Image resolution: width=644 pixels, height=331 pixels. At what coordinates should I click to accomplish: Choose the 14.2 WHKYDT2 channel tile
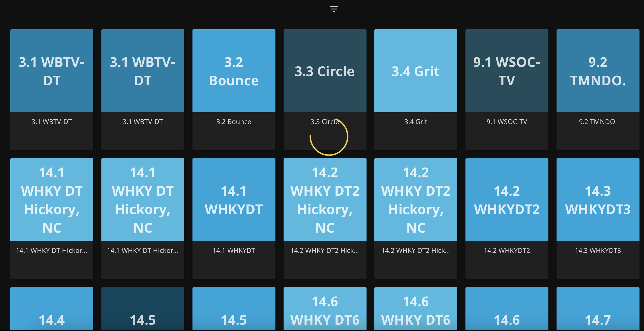[x=507, y=218]
